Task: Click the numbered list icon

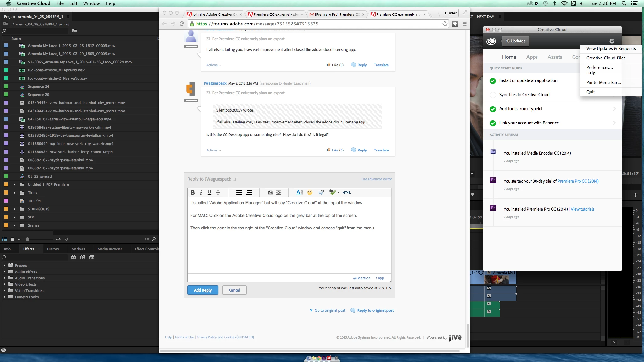Action: pos(248,192)
